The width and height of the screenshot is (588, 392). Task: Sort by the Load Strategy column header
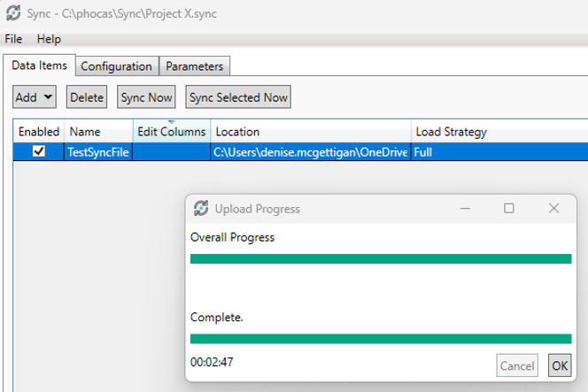[x=452, y=132]
